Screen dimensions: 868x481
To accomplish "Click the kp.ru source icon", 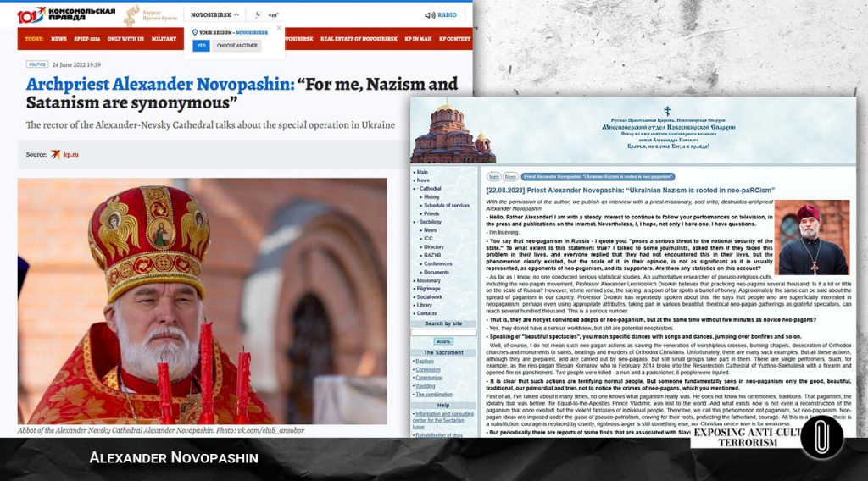I will point(55,154).
